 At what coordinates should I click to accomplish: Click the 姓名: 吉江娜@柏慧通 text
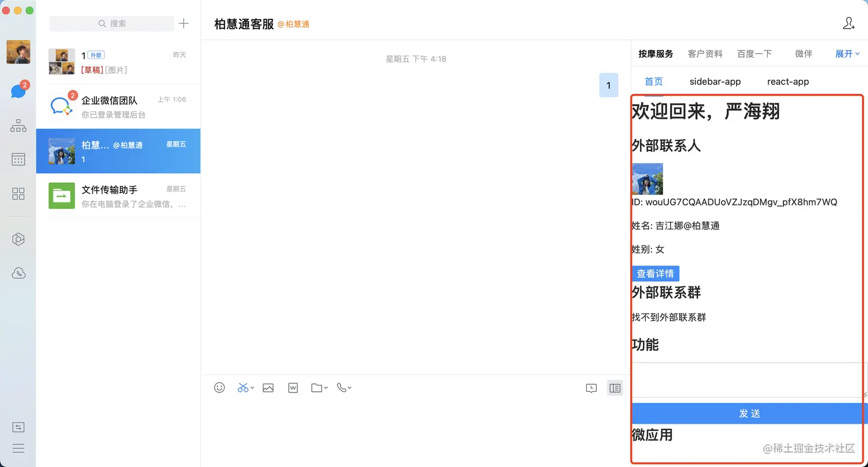coord(676,225)
